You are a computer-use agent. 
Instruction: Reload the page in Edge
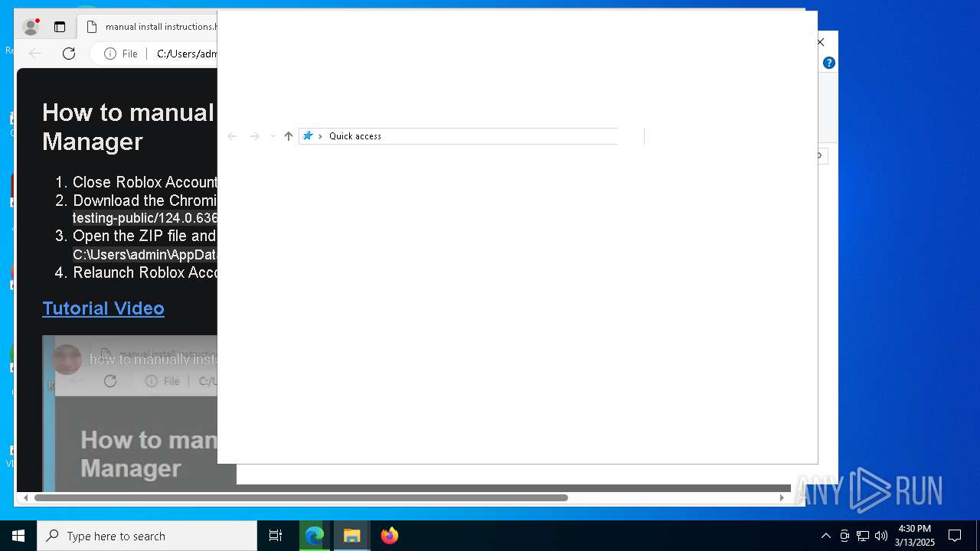pos(69,54)
